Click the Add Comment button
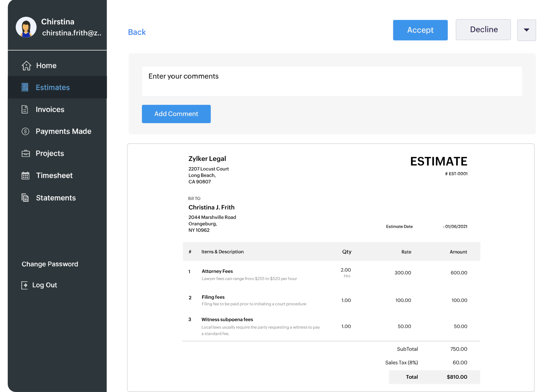Screen dimensions: 544x392 176,114
